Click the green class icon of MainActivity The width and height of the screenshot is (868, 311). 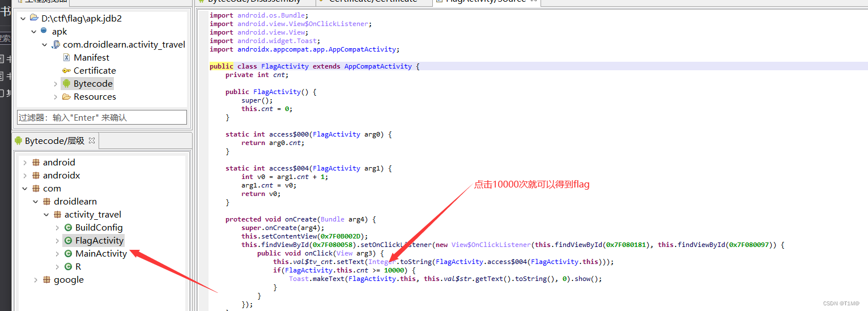(69, 253)
